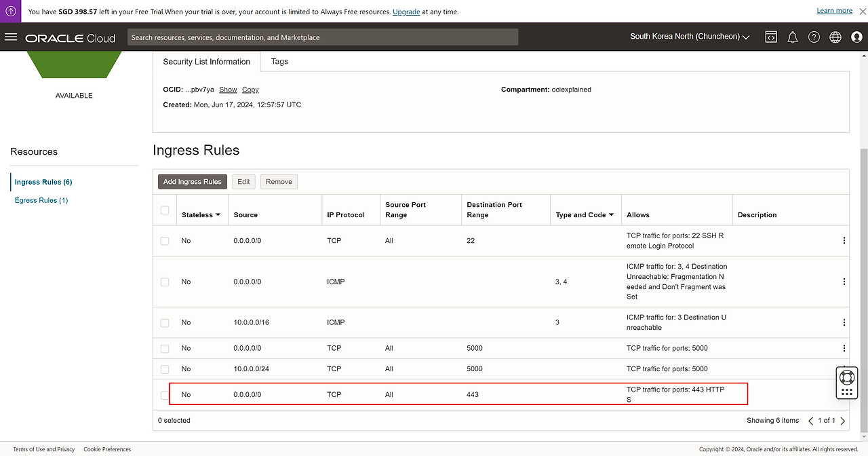The image size is (868, 456).
Task: Open the language globe menu
Action: pos(835,37)
